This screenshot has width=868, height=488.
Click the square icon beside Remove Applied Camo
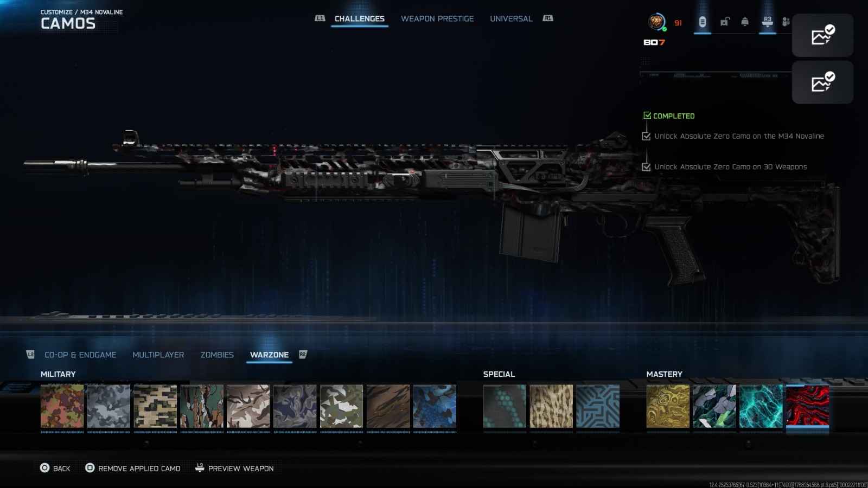tap(90, 468)
